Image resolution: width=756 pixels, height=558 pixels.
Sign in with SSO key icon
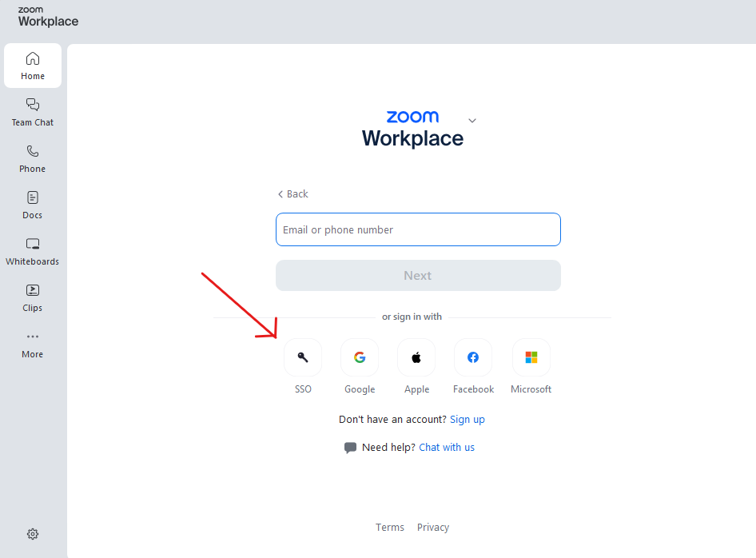click(303, 357)
